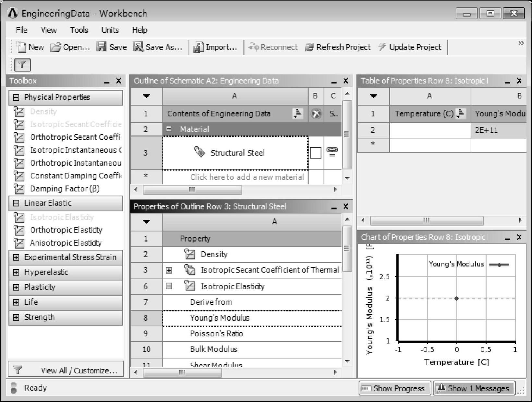Expand Isotropic Secant Coefficient property row

click(169, 270)
